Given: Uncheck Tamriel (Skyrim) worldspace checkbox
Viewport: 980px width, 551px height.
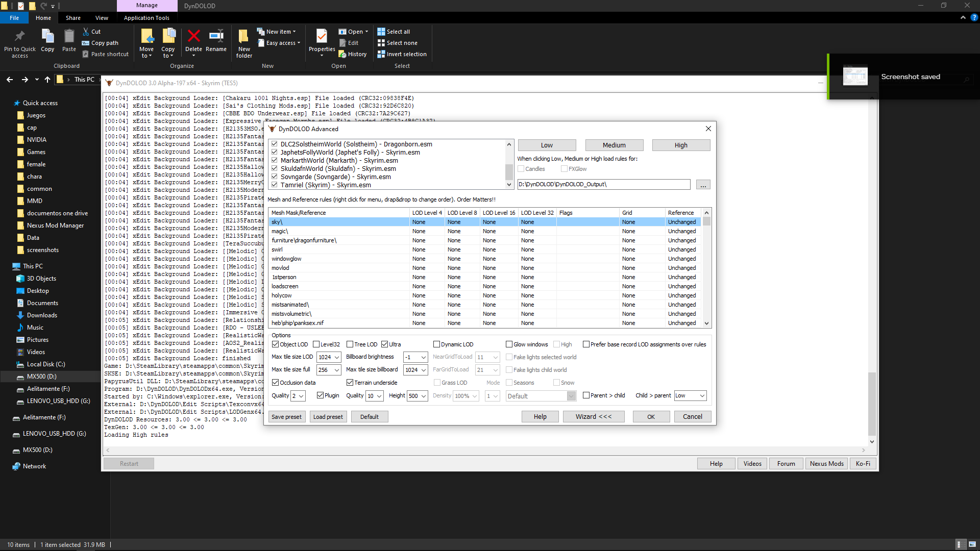Looking at the screenshot, I should pos(275,185).
